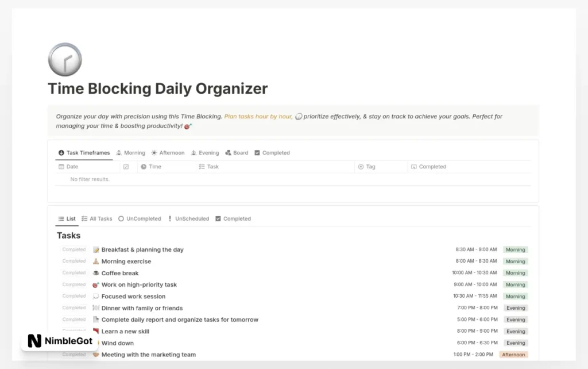The image size is (588, 369).
Task: Switch to the Morning view tab
Action: 130,153
